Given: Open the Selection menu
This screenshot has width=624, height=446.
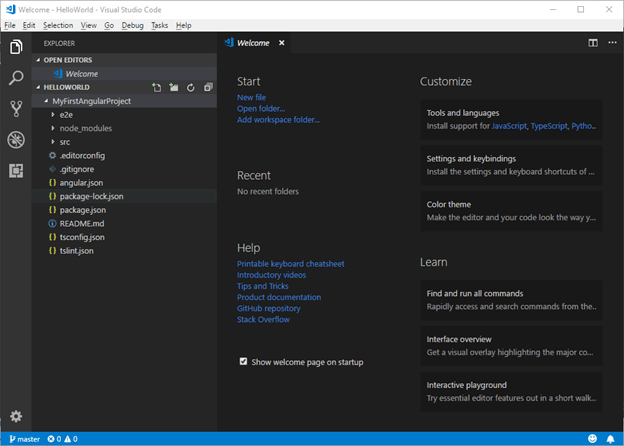Looking at the screenshot, I should pos(58,24).
